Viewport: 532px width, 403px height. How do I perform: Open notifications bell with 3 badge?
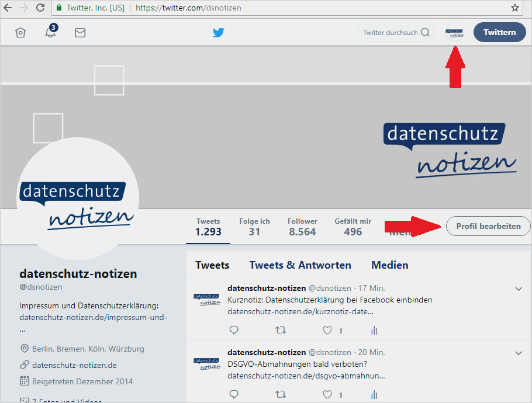click(51, 31)
